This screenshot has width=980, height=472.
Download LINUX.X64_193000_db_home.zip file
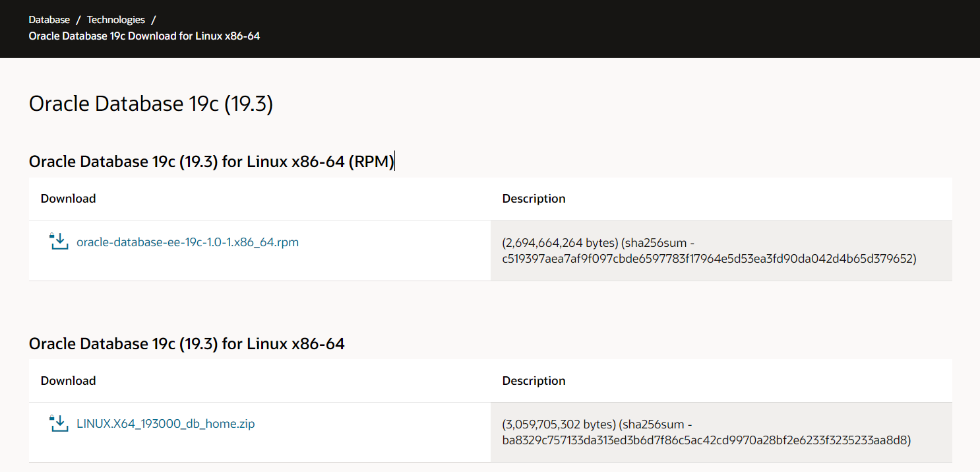(166, 424)
